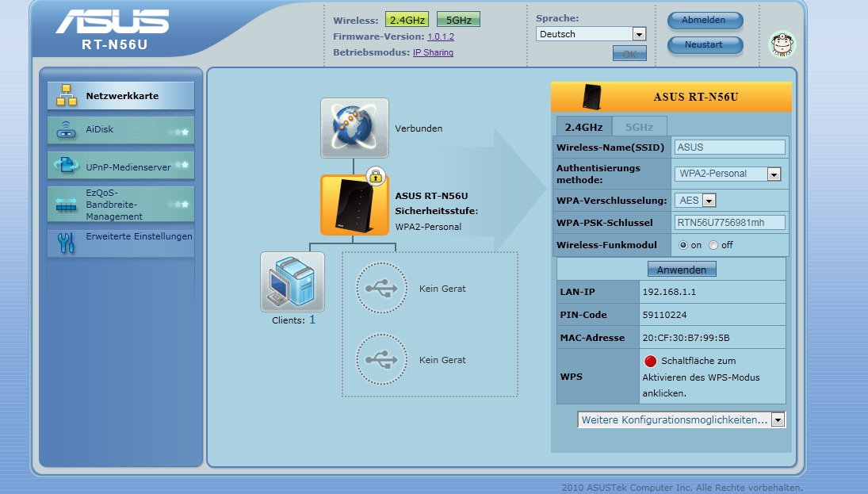Select the RT-N56U router icon in the map
Viewport: 868px width, 494px height.
(354, 205)
